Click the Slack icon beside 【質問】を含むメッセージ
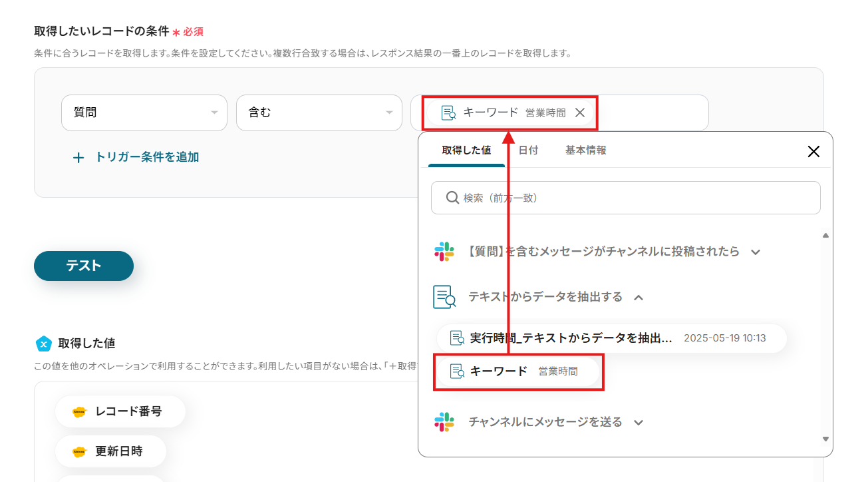Image resolution: width=868 pixels, height=482 pixels. (x=444, y=252)
